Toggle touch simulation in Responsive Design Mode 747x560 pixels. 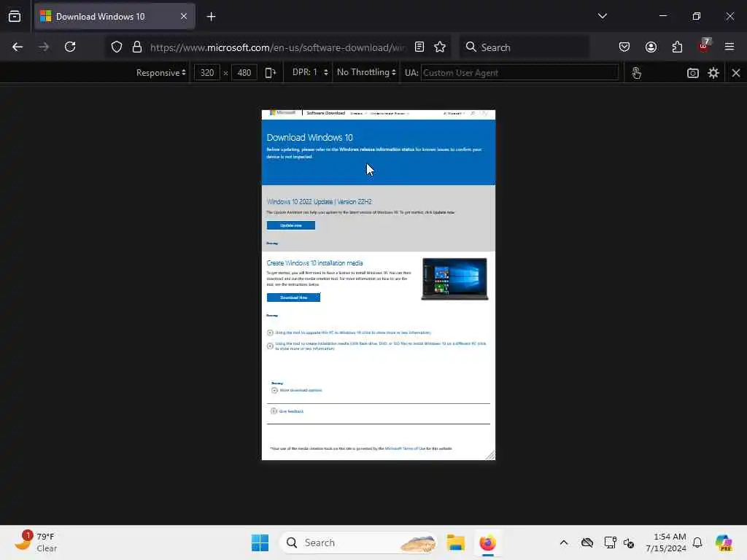636,73
